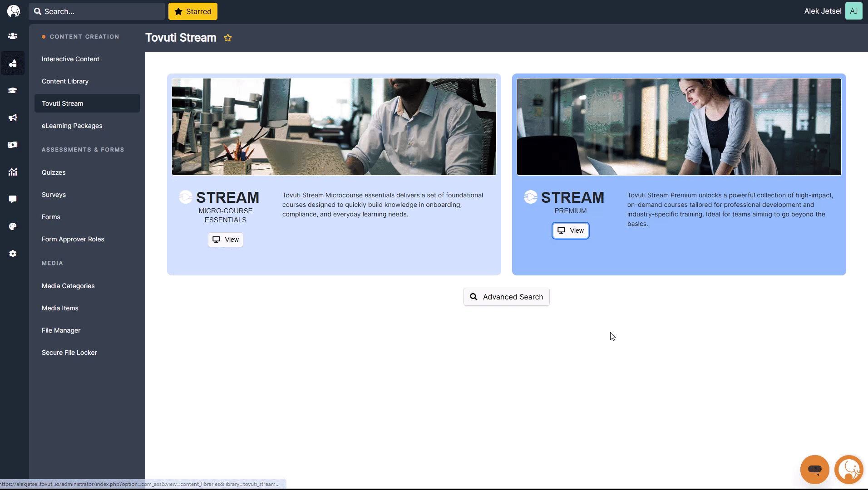
Task: Open the gear Configuration icon
Action: [x=13, y=254]
